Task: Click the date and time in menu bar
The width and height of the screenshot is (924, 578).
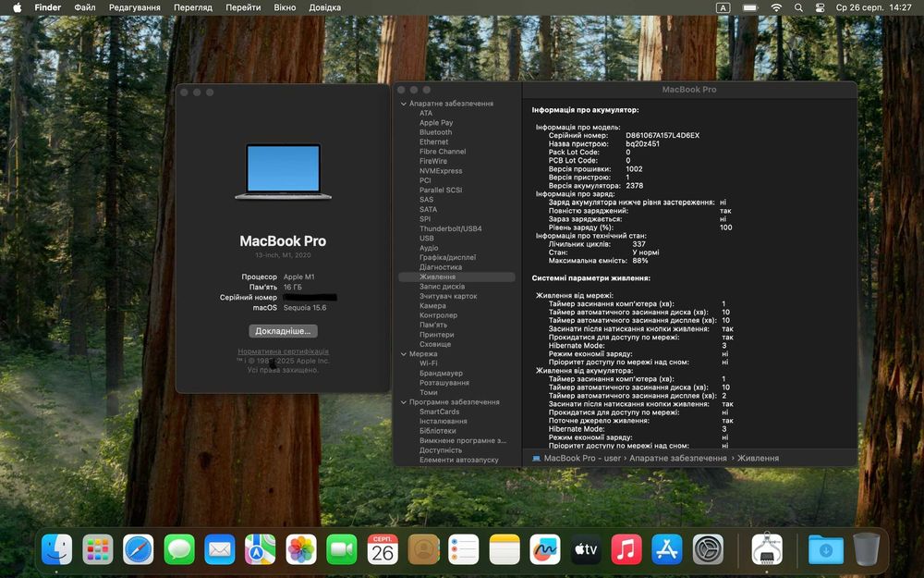Action: tap(874, 7)
